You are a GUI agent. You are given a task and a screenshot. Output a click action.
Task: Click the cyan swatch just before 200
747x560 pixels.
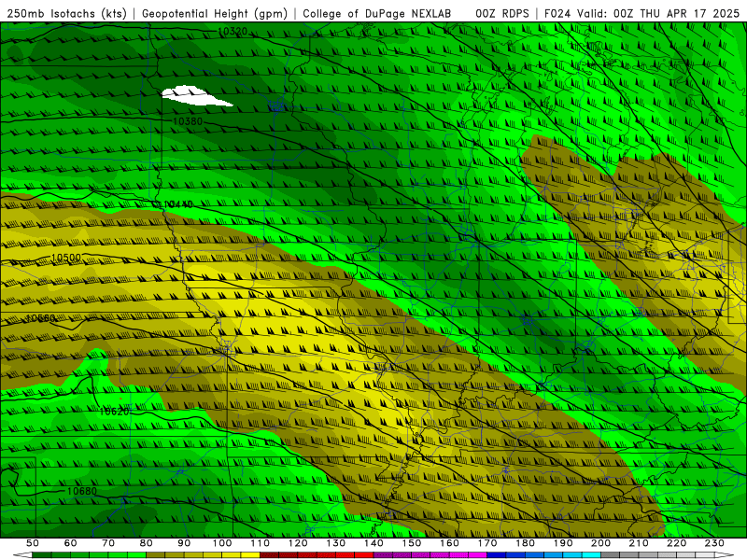(x=591, y=554)
